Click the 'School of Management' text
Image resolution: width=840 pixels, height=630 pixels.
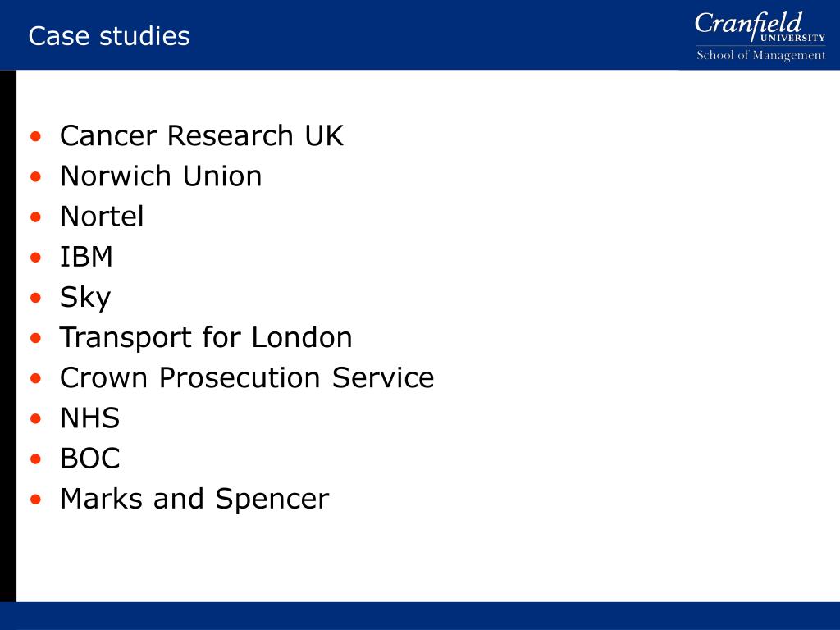point(760,55)
